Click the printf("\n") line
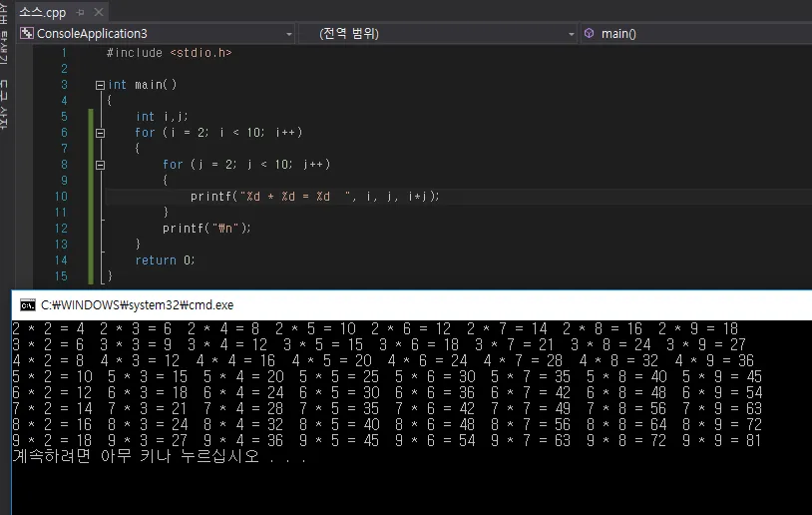Screen dimensions: 812x515 click(x=206, y=229)
